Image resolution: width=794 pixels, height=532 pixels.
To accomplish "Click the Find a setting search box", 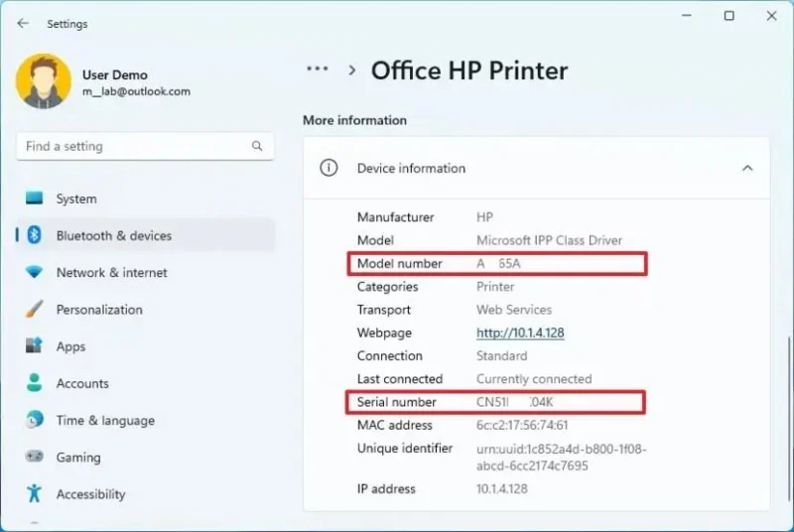I will pyautogui.click(x=145, y=146).
